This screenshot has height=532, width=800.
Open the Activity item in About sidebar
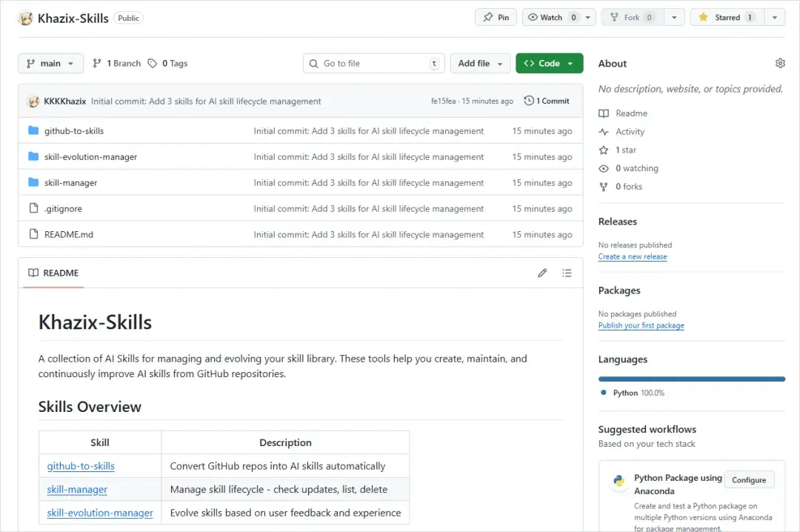pos(630,132)
